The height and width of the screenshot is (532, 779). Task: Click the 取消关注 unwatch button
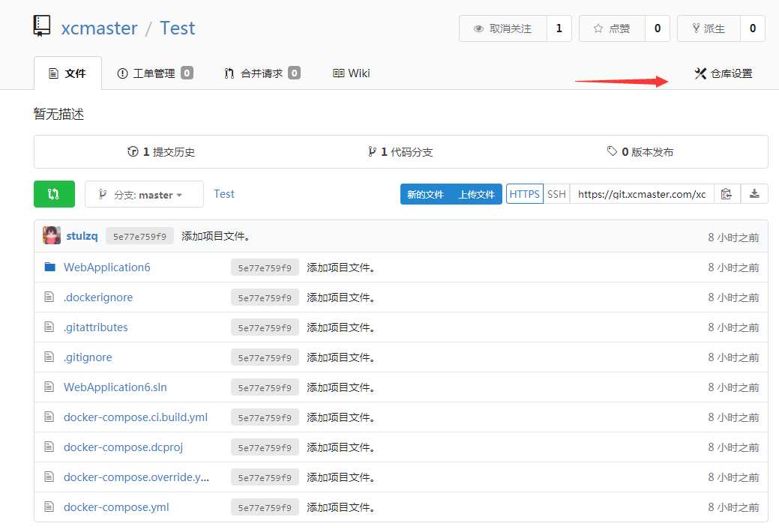(x=503, y=28)
